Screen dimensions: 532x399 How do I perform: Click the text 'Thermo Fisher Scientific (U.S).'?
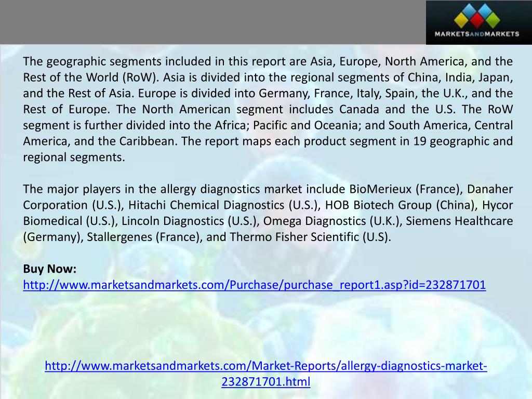pos(310,237)
